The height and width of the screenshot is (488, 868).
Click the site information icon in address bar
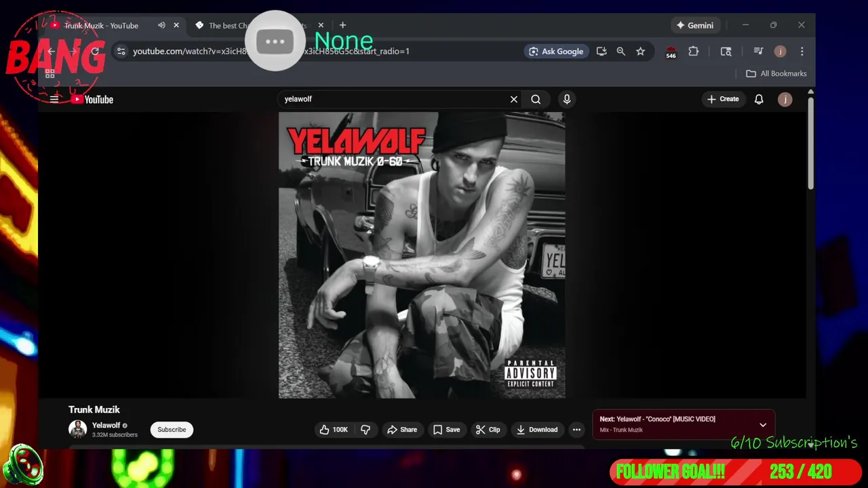pyautogui.click(x=121, y=52)
